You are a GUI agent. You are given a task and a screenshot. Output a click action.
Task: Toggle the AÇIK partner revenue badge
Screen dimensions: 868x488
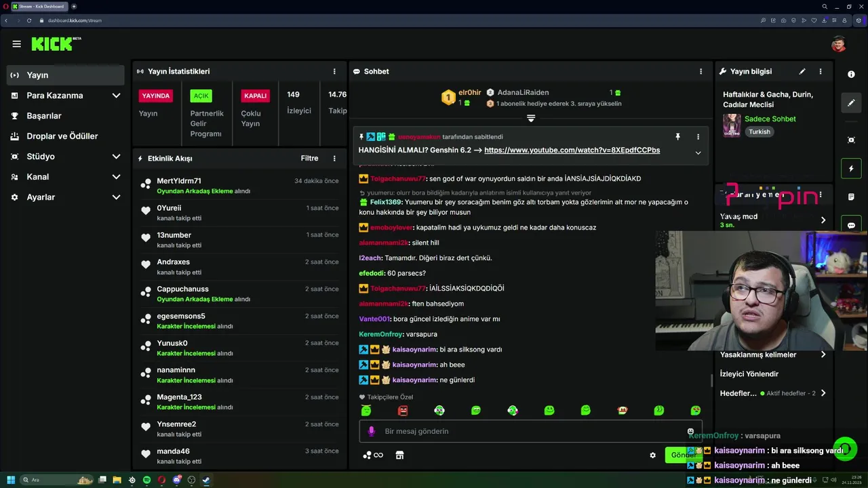(201, 96)
